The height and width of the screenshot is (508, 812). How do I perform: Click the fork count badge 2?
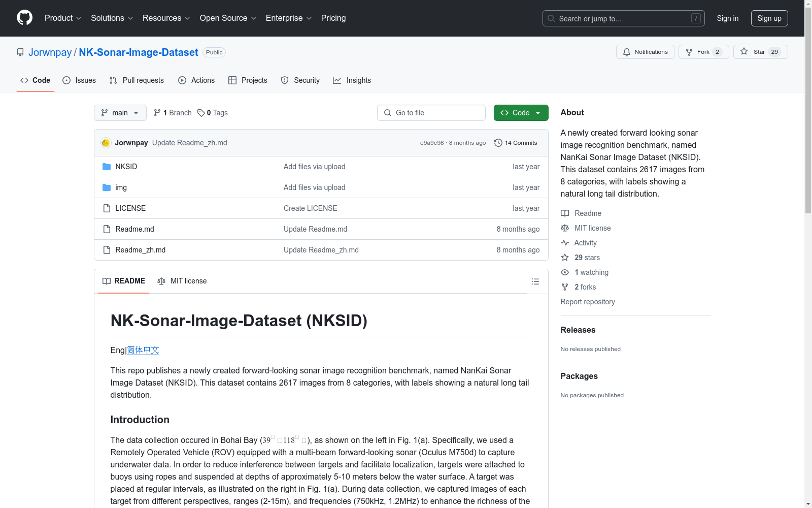[717, 52]
